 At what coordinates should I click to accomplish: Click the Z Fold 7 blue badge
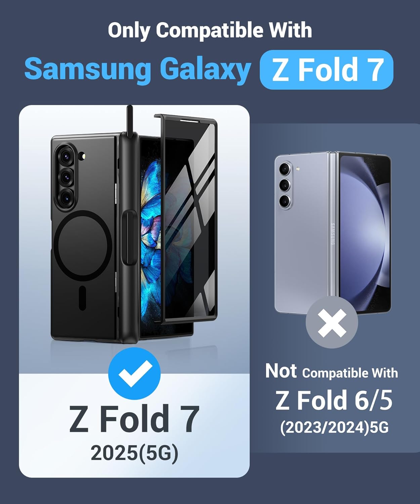326,70
